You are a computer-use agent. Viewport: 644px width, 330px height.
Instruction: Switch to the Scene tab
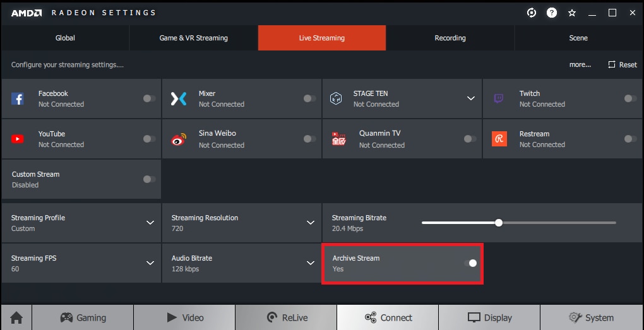tap(578, 38)
